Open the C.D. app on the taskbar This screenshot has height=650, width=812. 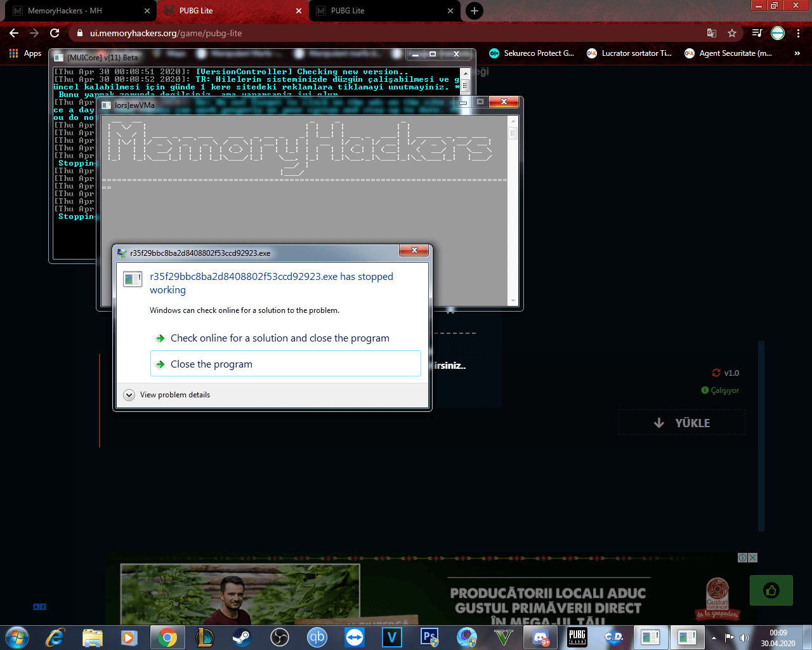613,637
